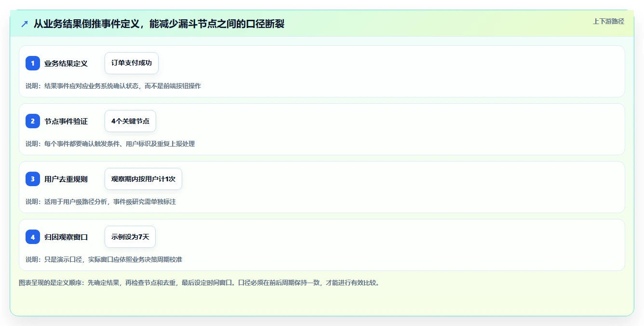Click the arrow icon beside the header title
The width and height of the screenshot is (644, 326).
click(25, 24)
